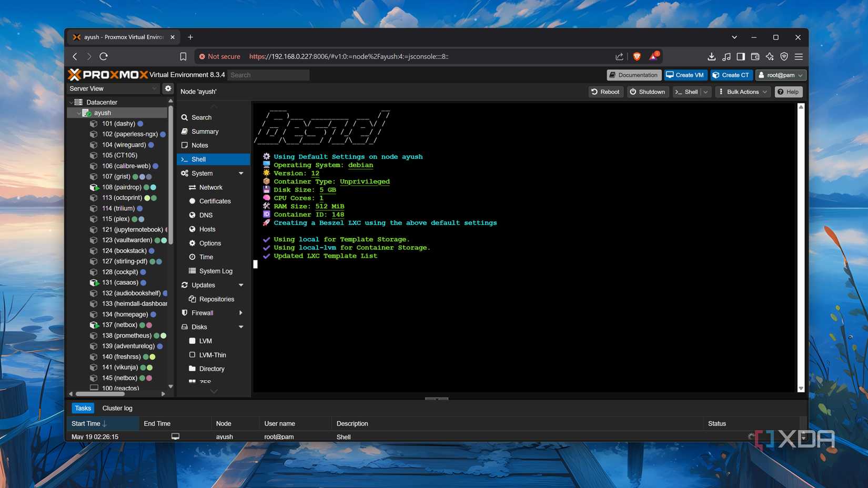Click the gear icon beside Server View
The image size is (868, 488).
click(167, 88)
